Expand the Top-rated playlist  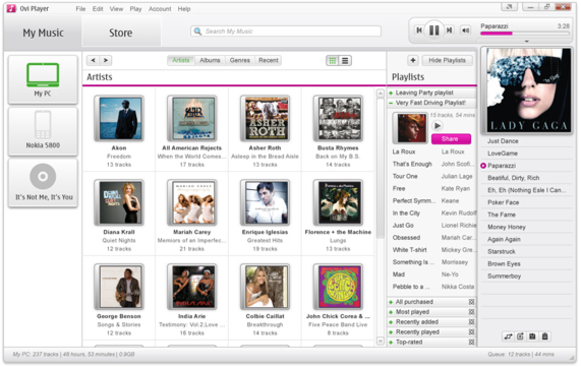[x=391, y=342]
